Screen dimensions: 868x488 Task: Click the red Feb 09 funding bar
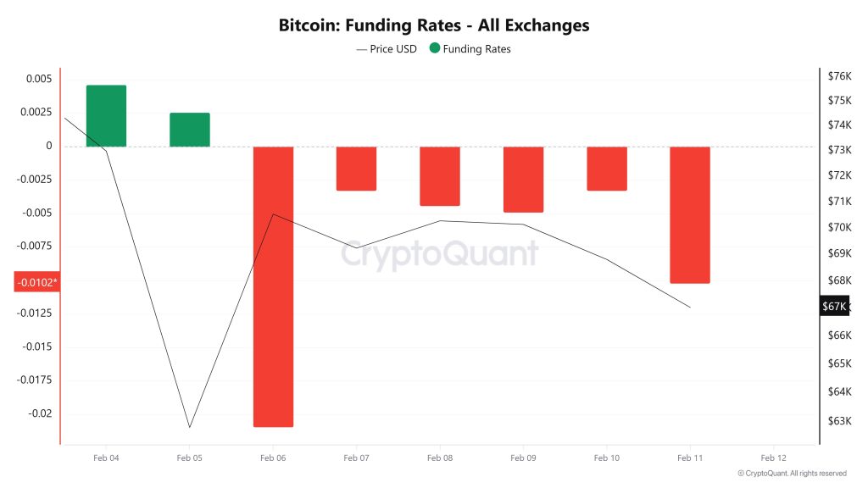(x=523, y=179)
